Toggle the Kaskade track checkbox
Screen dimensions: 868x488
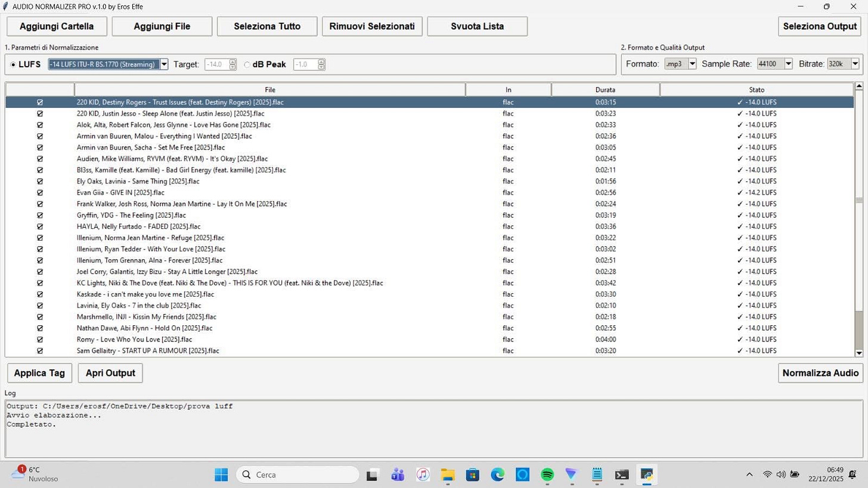click(40, 294)
